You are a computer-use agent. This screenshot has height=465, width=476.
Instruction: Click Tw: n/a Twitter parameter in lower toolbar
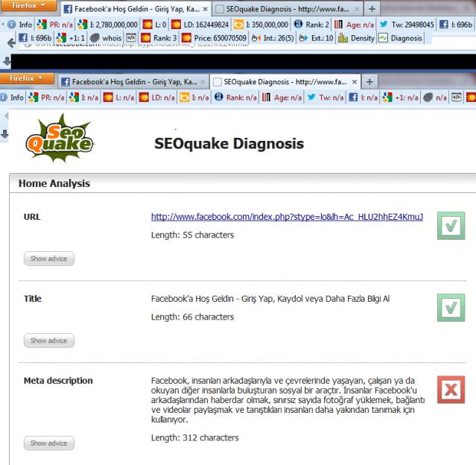(x=325, y=98)
